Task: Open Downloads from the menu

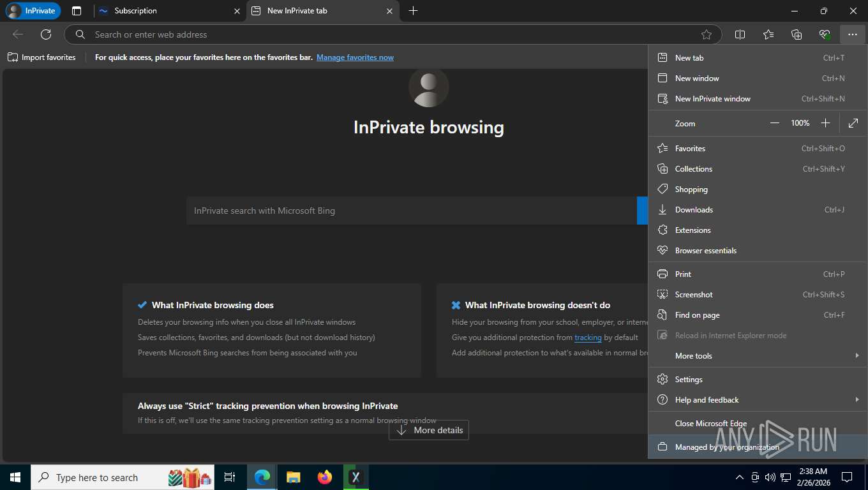Action: pyautogui.click(x=758, y=210)
